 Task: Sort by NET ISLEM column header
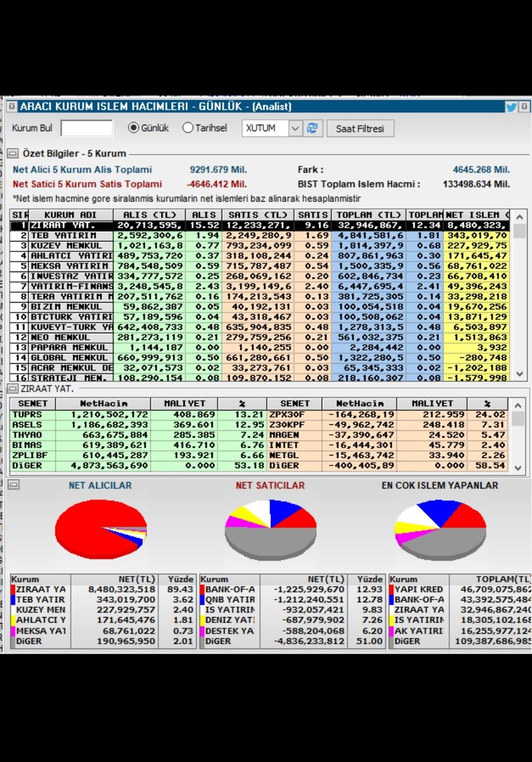pyautogui.click(x=477, y=215)
